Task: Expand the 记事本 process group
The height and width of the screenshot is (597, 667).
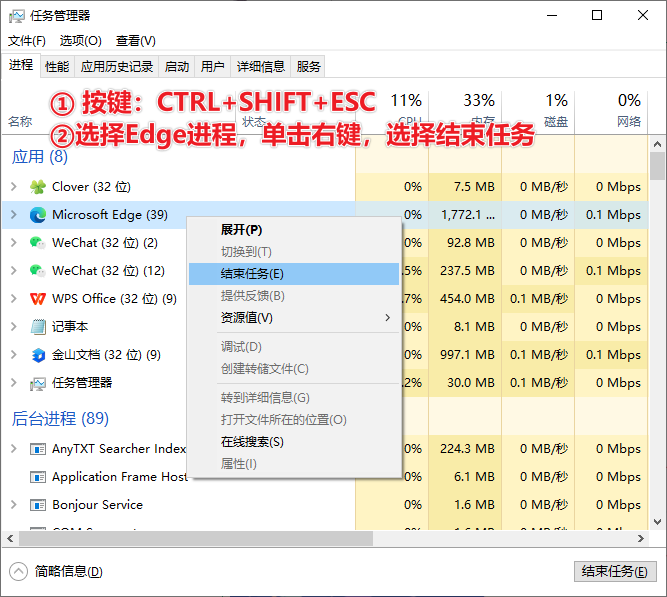Action: click(x=14, y=327)
